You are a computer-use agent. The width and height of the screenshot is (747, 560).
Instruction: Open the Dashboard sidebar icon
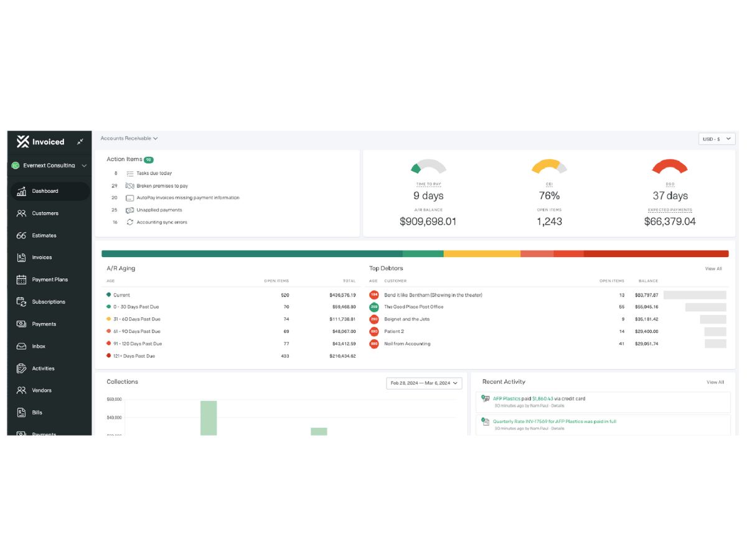(21, 191)
